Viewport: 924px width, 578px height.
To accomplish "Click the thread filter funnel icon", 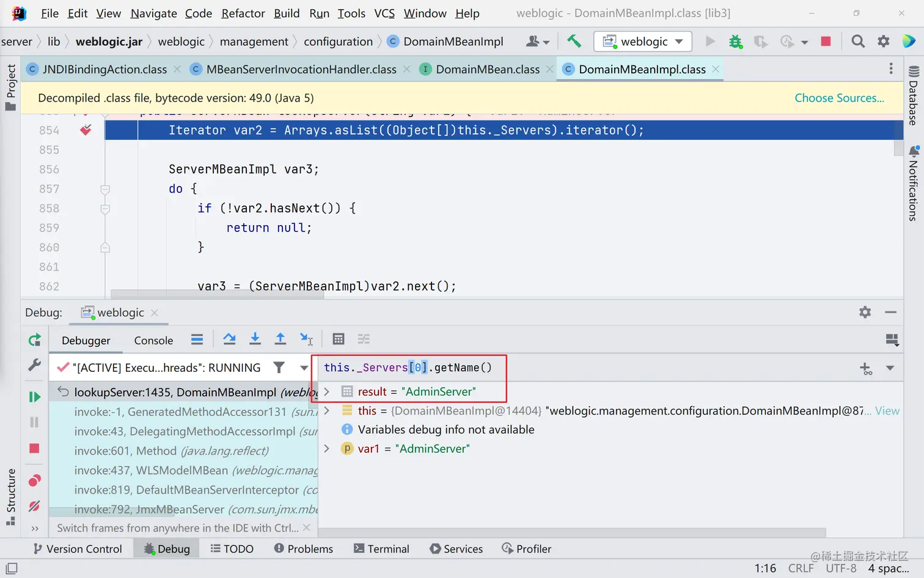I will tap(279, 367).
